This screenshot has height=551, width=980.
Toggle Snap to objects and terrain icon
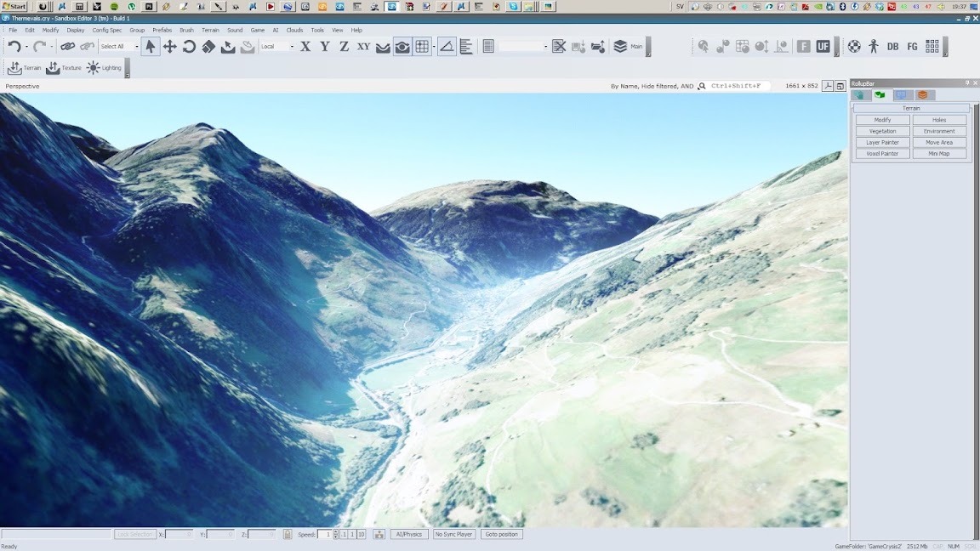coord(402,46)
